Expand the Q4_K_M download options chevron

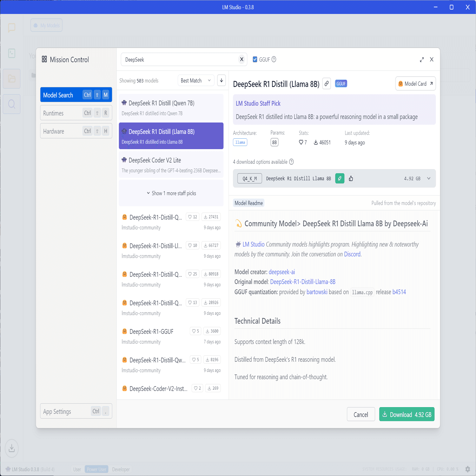tap(429, 178)
